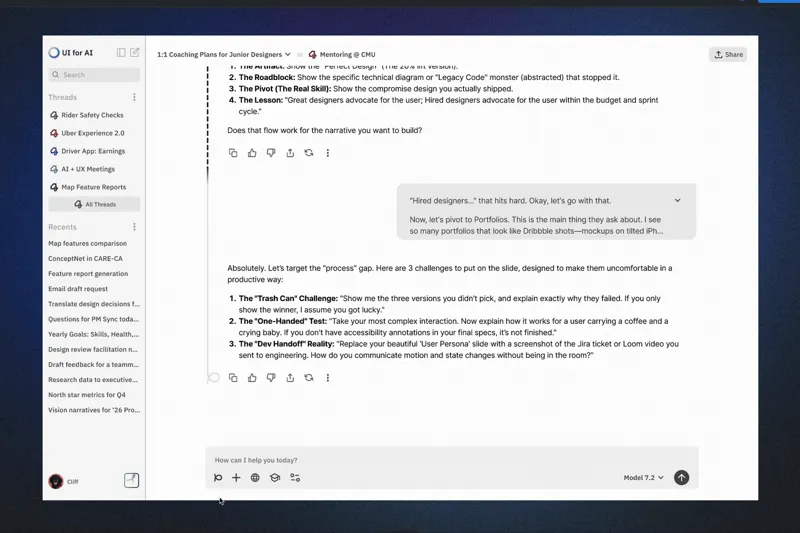The image size is (800, 533).
Task: Add attachment with plus icon
Action: click(x=236, y=478)
